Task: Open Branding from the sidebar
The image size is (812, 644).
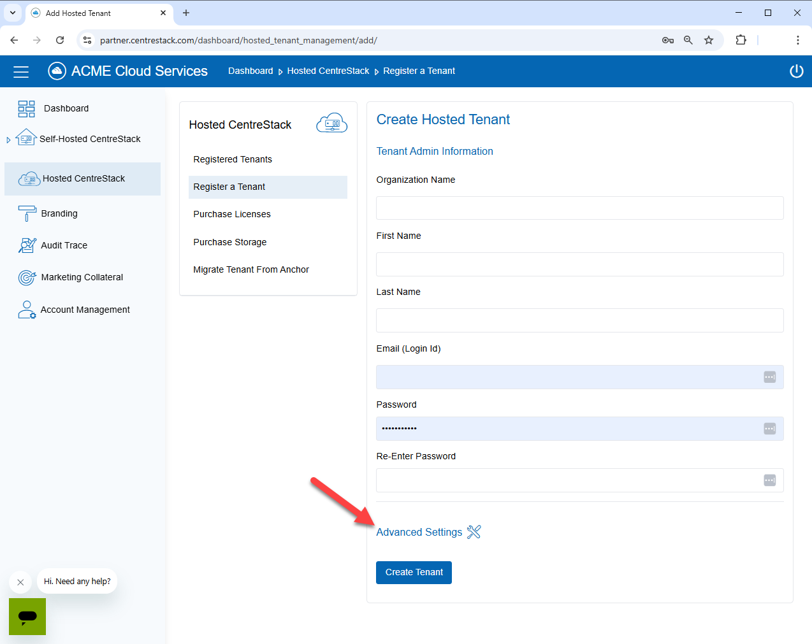Action: (x=59, y=213)
